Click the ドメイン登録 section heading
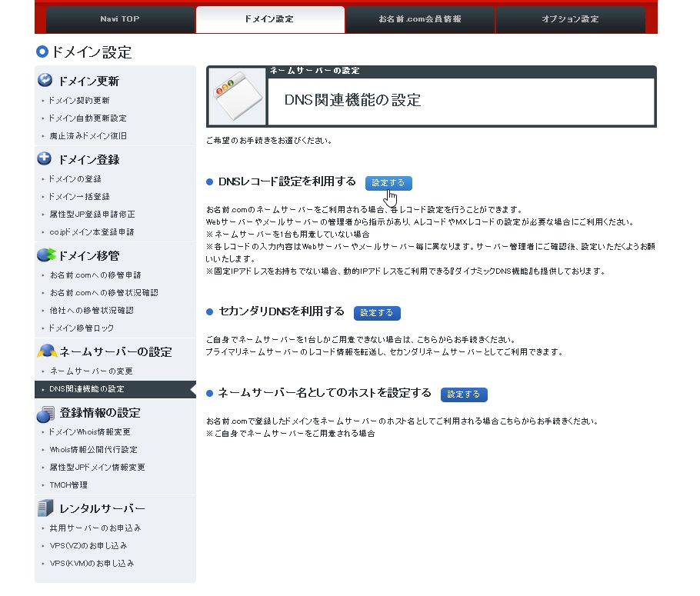 [x=88, y=159]
